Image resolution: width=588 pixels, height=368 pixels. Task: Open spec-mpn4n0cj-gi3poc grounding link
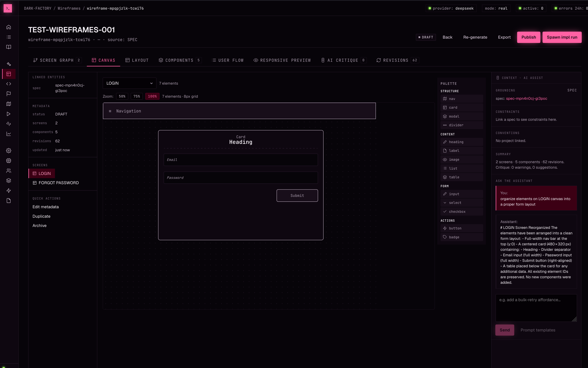point(526,99)
